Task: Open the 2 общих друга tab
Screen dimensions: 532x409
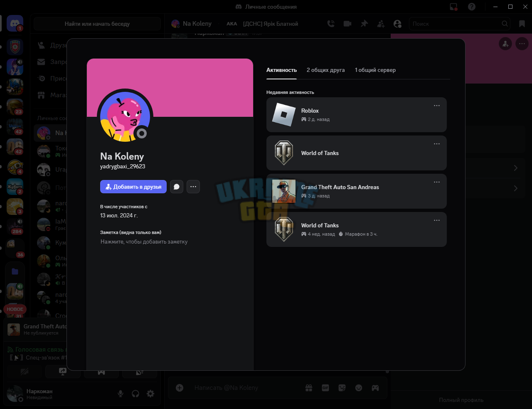Action: 326,70
